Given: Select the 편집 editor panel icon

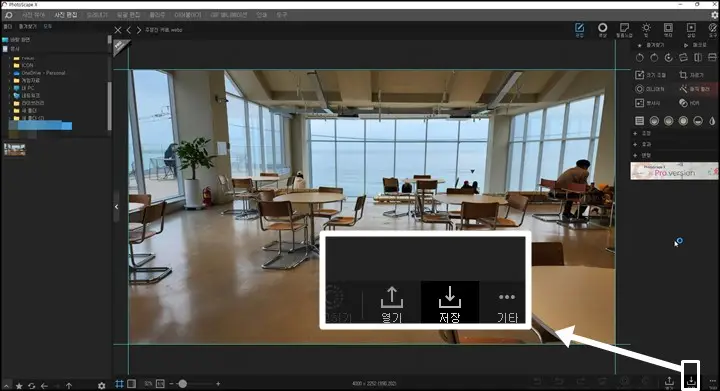Looking at the screenshot, I should (579, 30).
